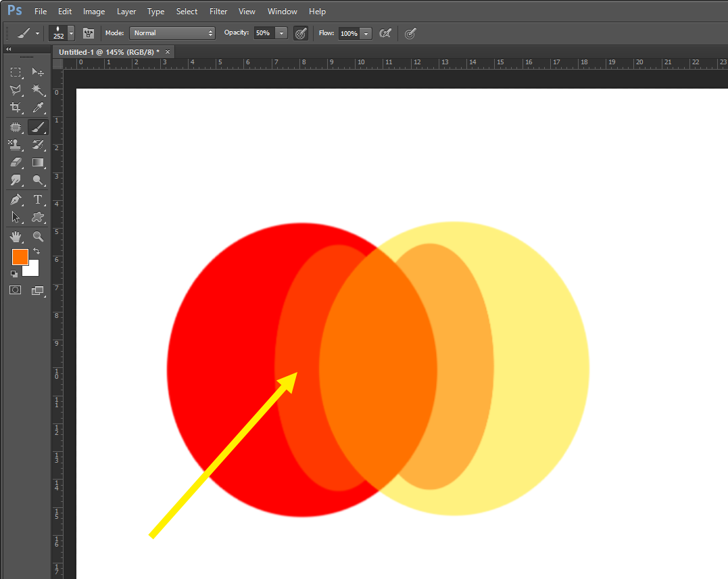
Task: Click the current brush tool preset icon
Action: [23, 33]
